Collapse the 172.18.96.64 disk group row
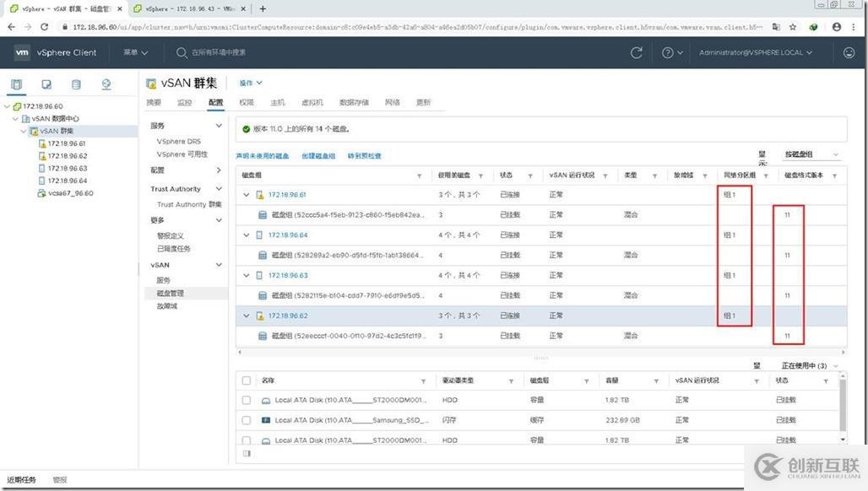This screenshot has width=868, height=491. [x=247, y=235]
